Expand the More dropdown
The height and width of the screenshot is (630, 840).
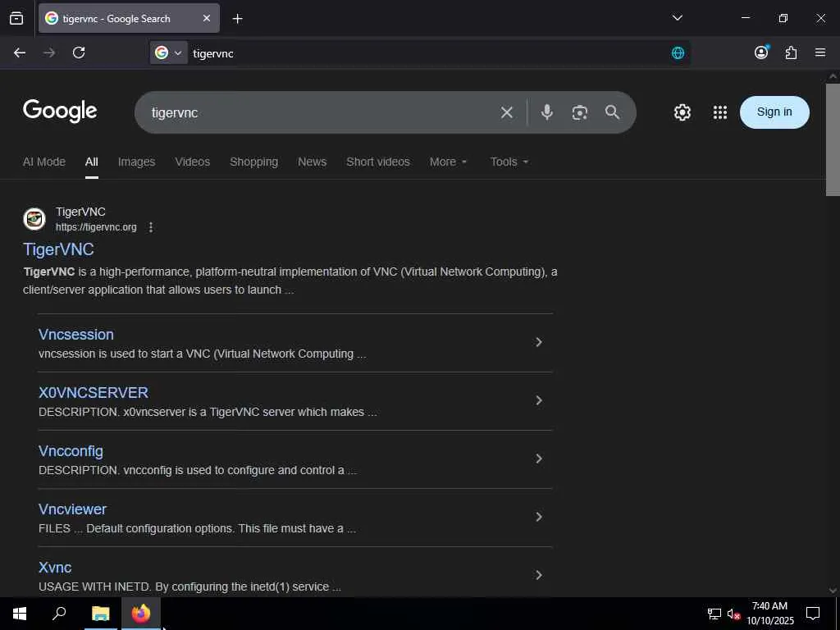tap(449, 162)
